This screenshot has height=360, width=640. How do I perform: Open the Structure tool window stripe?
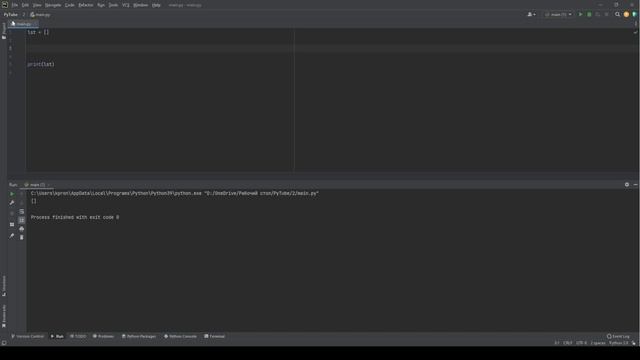(x=4, y=286)
